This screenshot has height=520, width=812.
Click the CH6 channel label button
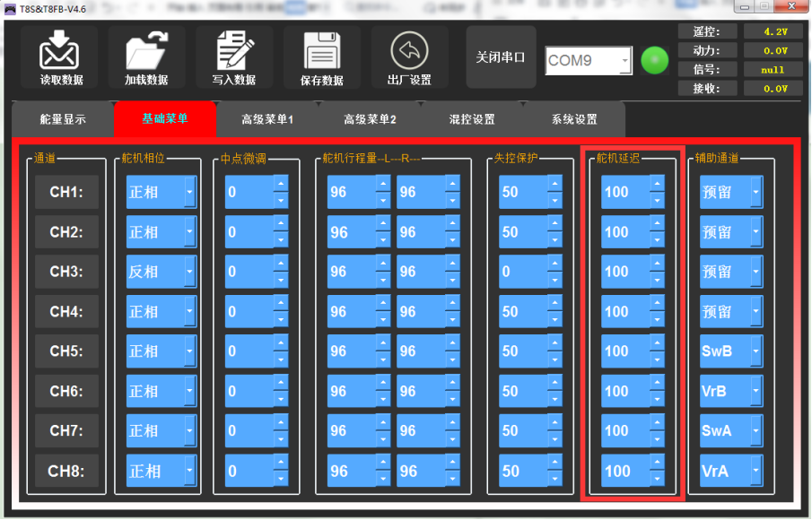tap(65, 391)
